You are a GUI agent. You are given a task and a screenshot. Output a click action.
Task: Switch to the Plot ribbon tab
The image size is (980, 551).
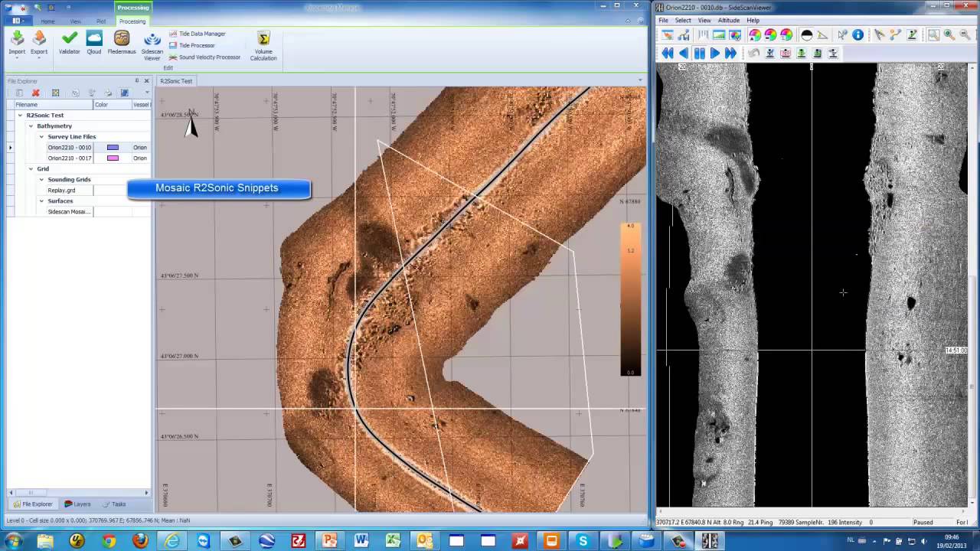pyautogui.click(x=101, y=21)
